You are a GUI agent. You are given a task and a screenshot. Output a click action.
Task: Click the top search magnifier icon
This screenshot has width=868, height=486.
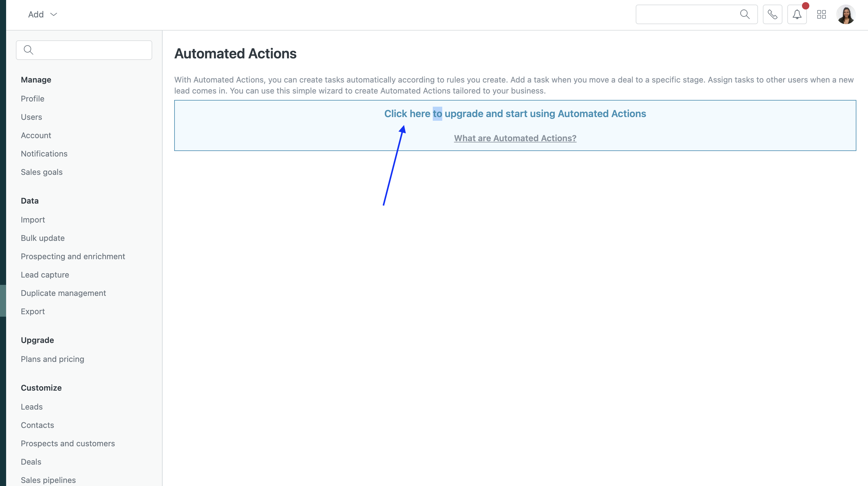pyautogui.click(x=745, y=14)
